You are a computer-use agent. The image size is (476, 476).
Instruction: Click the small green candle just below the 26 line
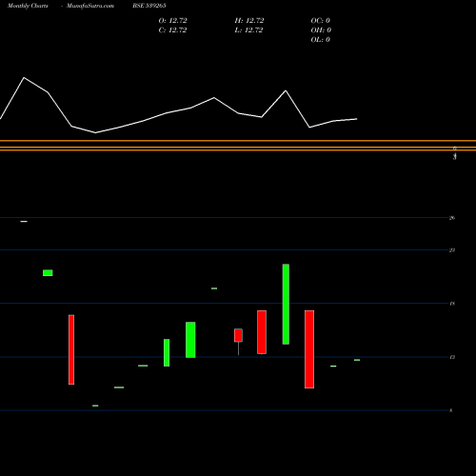(24, 221)
